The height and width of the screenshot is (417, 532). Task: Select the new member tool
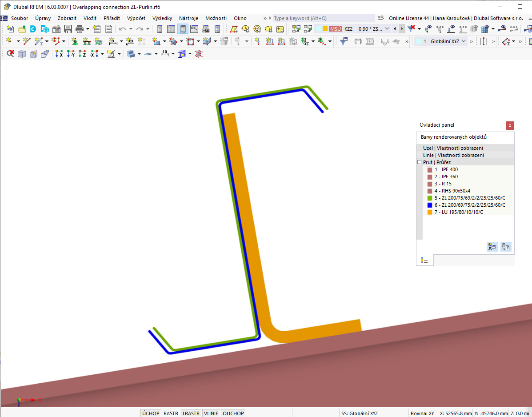tap(39, 41)
